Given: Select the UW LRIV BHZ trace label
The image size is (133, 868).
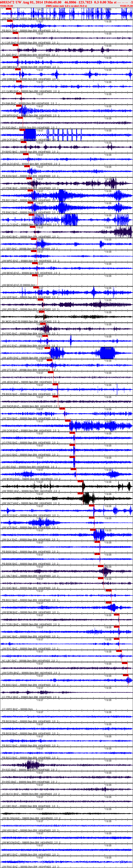Looking at the screenshot, I should (x=31, y=310).
